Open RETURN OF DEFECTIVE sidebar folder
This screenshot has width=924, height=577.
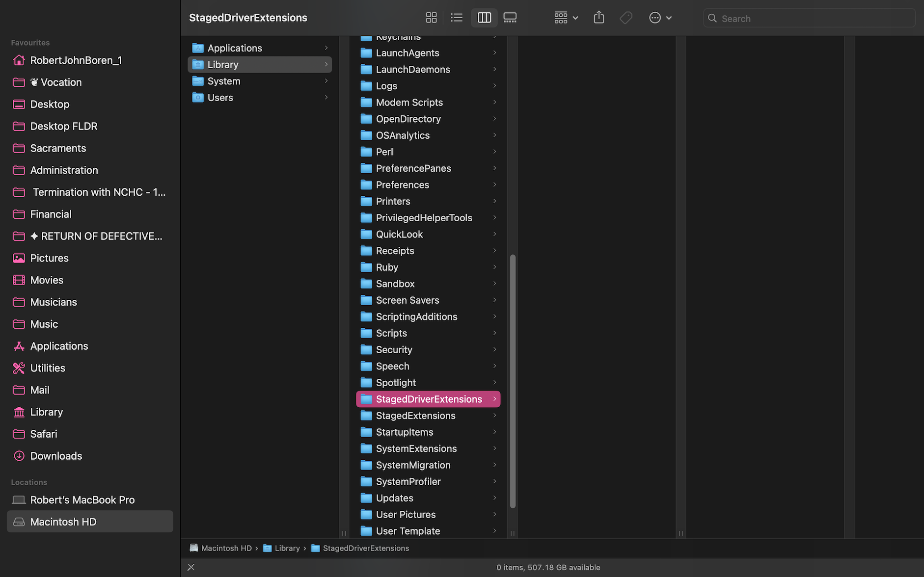point(90,236)
